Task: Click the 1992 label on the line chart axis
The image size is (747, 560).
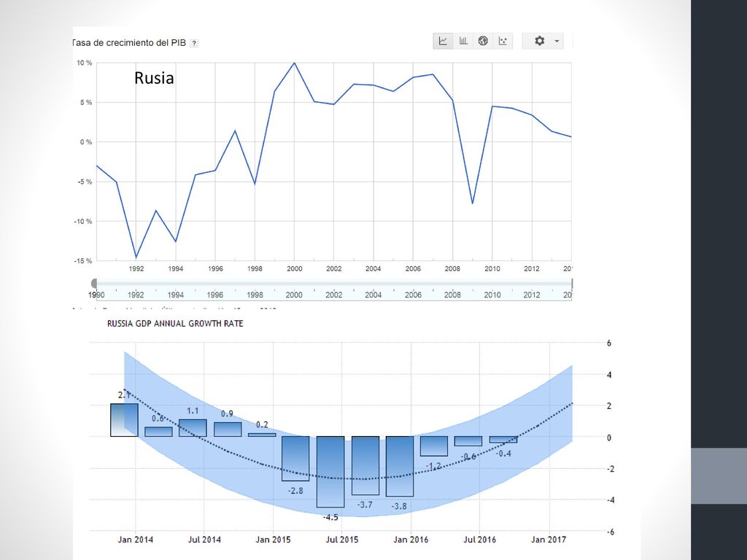Action: (136, 268)
